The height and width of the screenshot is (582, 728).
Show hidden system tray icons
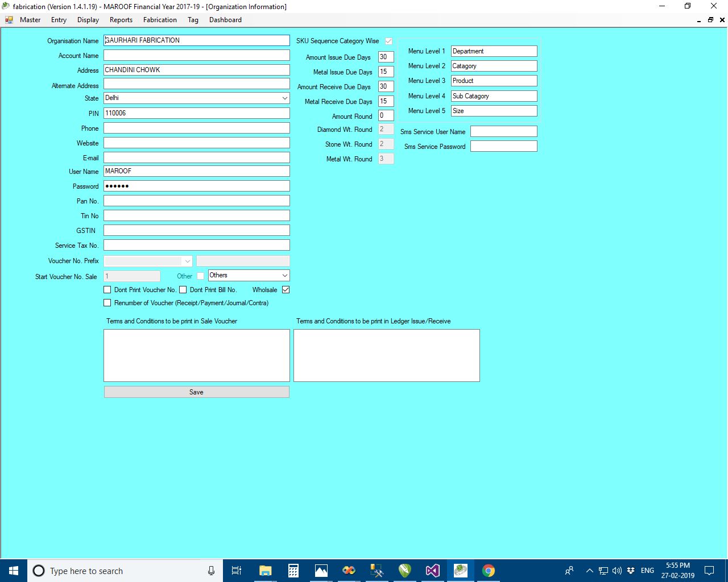point(589,571)
